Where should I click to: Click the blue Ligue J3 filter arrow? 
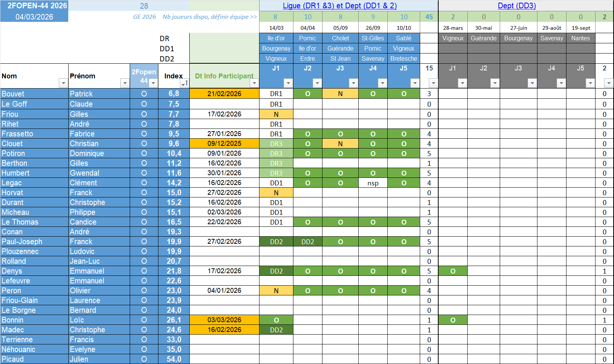(x=353, y=83)
